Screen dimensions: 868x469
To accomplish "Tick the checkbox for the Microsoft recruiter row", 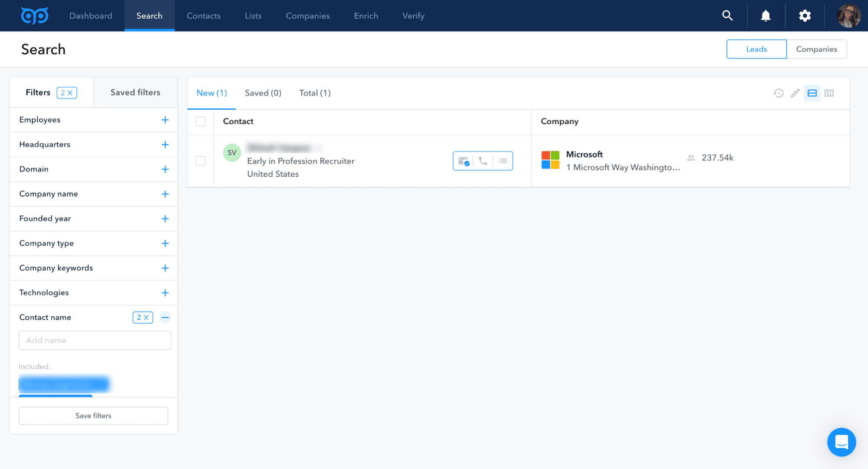I will (201, 161).
